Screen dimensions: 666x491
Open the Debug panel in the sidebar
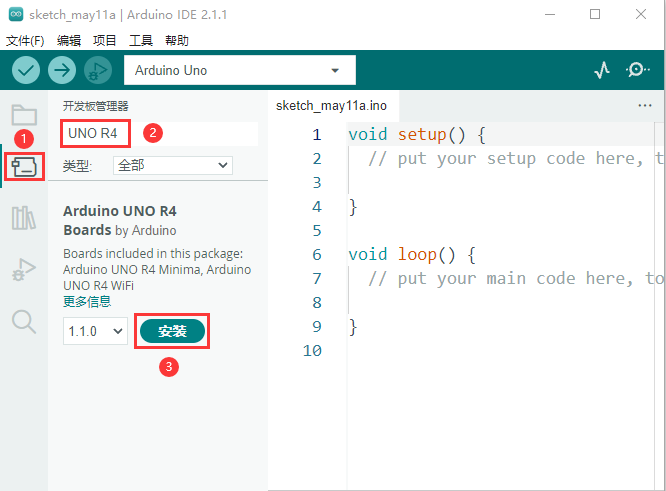tap(24, 270)
